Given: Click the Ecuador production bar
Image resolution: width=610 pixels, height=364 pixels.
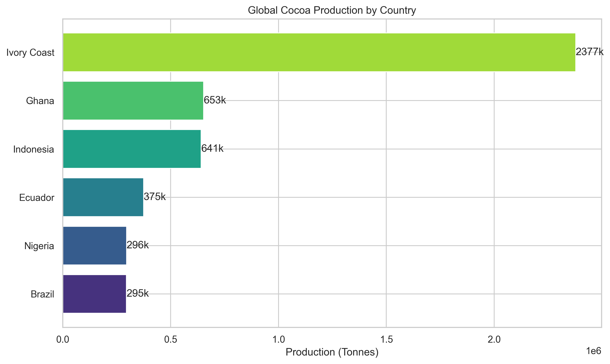Looking at the screenshot, I should (x=103, y=198).
